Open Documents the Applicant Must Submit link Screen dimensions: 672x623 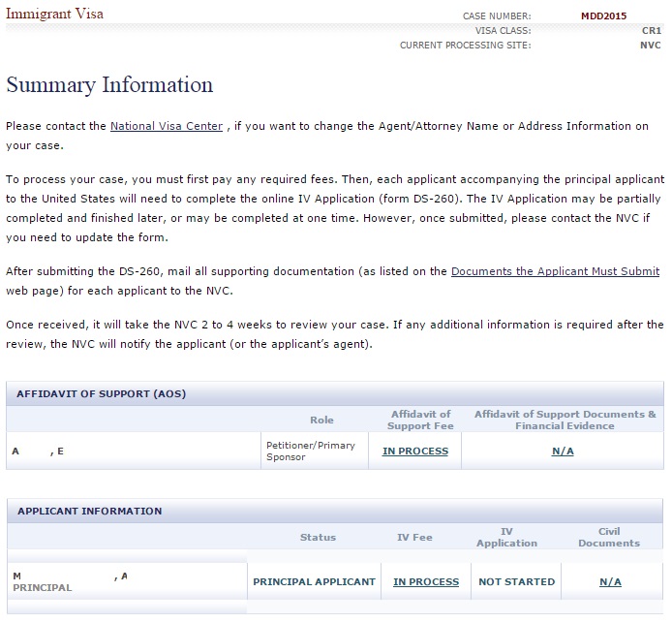click(555, 271)
